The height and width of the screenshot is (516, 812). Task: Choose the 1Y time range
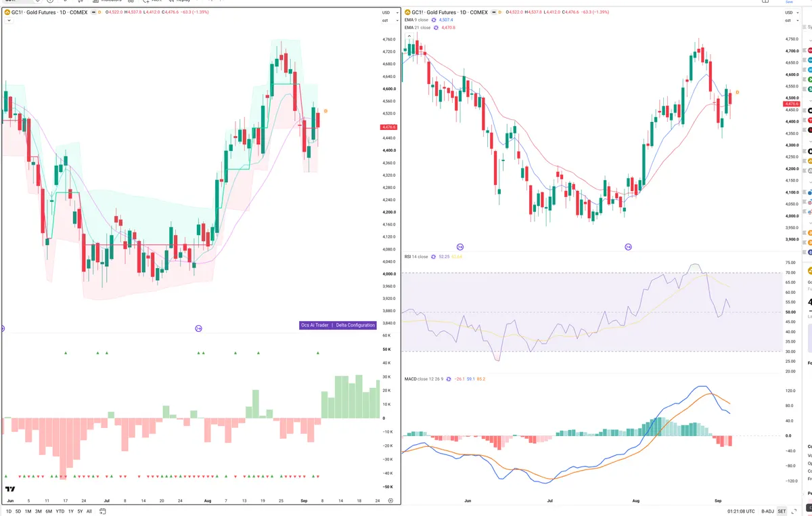click(x=71, y=511)
